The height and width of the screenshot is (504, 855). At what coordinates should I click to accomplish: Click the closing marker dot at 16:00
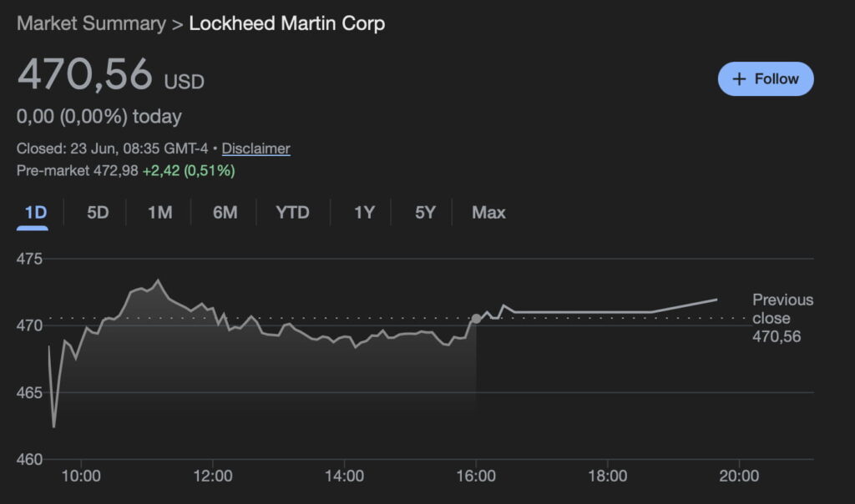point(476,319)
